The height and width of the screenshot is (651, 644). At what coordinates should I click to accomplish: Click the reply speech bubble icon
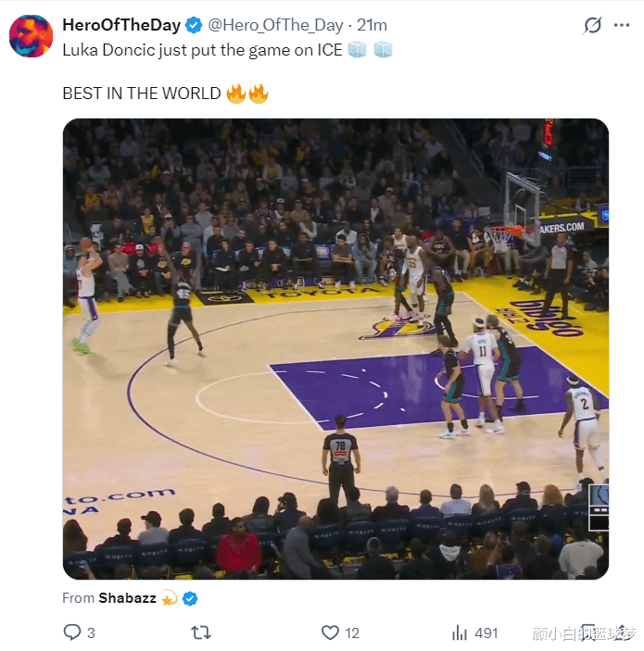(x=72, y=632)
